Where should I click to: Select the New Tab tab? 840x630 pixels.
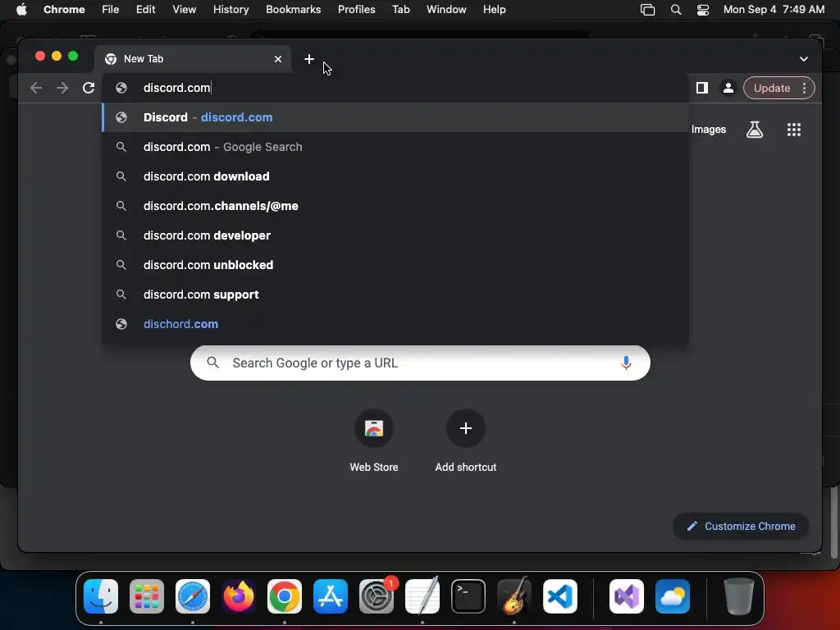(193, 59)
